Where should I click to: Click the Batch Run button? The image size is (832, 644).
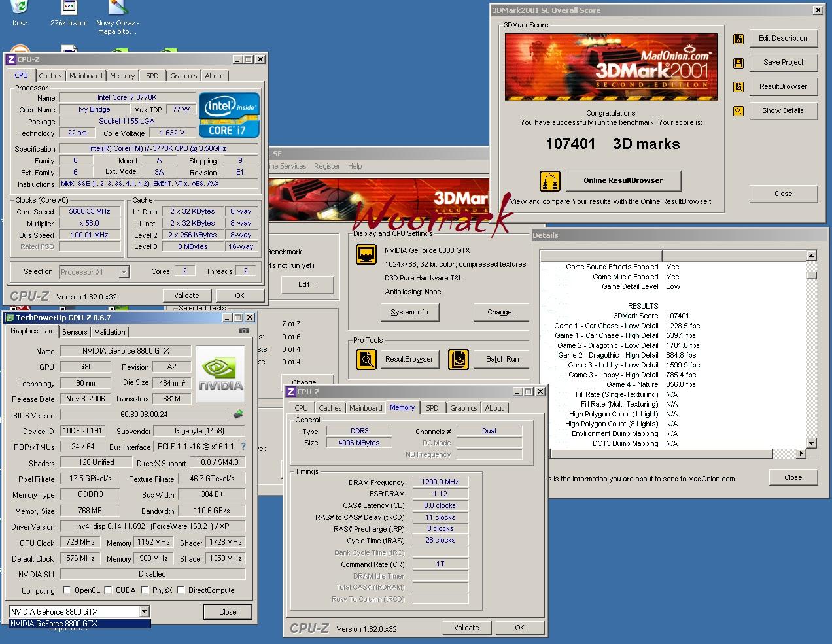502,359
